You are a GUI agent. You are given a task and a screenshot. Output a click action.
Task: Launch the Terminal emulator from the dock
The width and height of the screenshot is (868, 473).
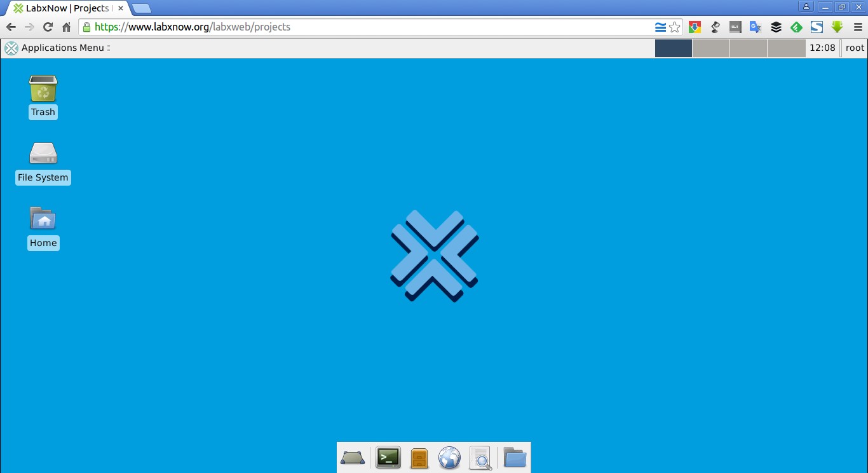point(388,458)
